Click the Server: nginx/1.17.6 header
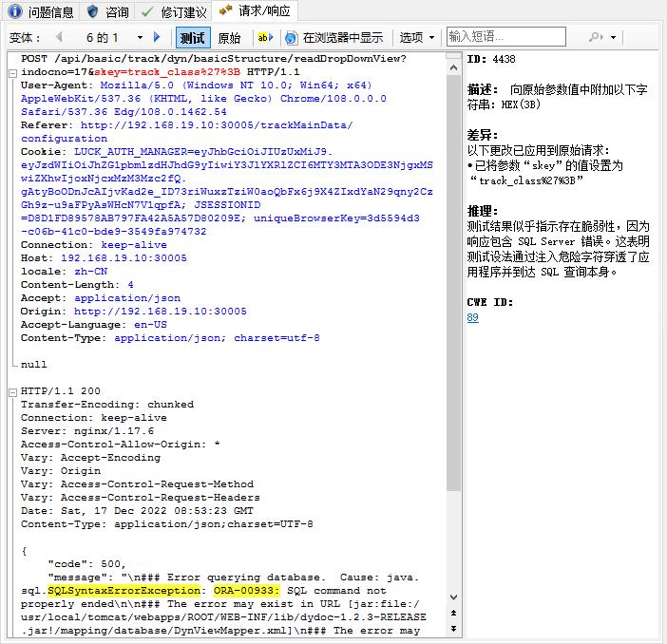The height and width of the screenshot is (644, 667). (87, 431)
